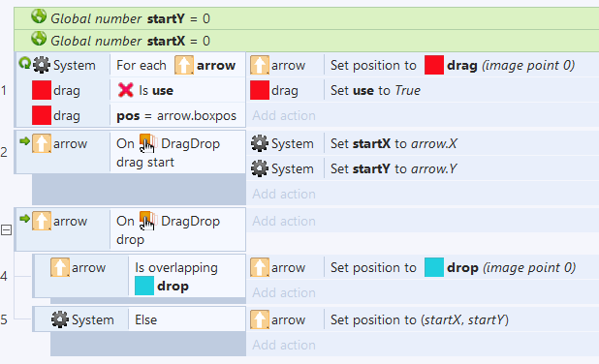Select the System gear icon in event 1
Viewport: 599px width, 364px height.
click(x=42, y=65)
